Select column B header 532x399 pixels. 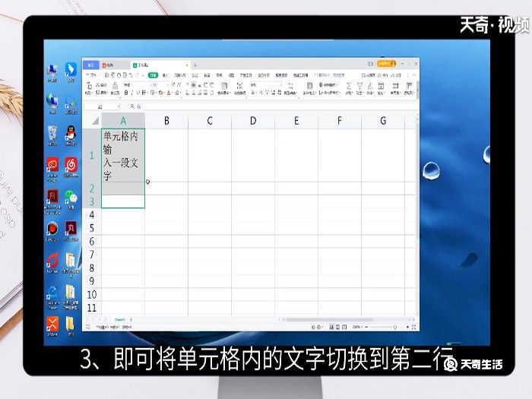166,120
